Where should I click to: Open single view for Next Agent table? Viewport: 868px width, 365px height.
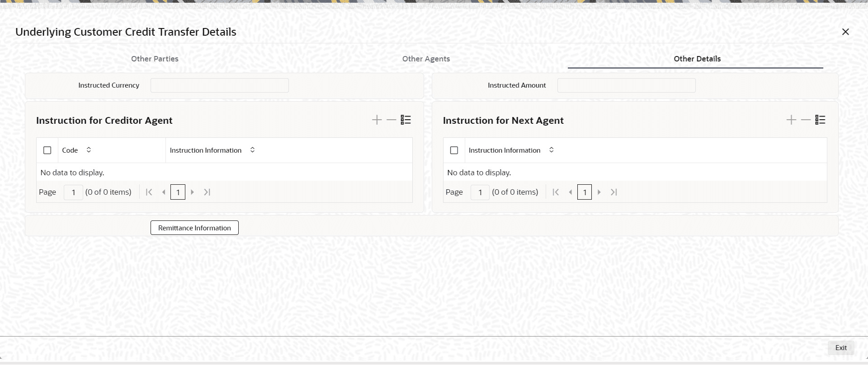click(820, 120)
